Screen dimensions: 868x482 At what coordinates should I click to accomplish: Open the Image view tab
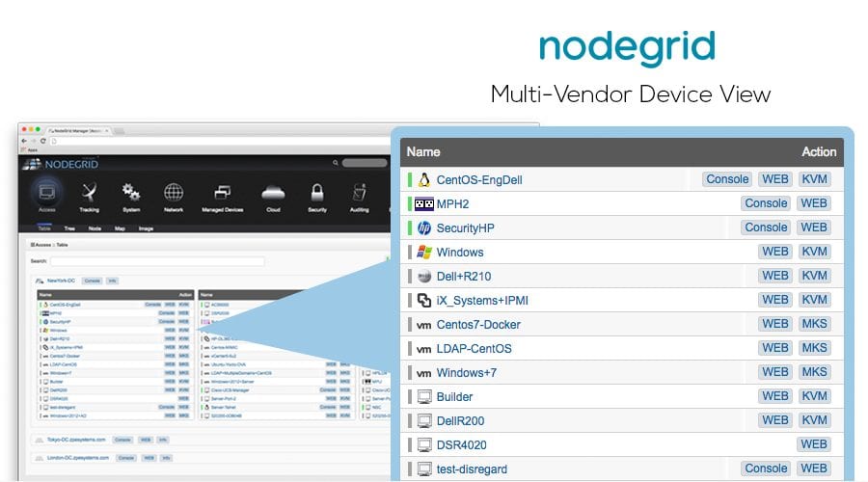(x=146, y=228)
